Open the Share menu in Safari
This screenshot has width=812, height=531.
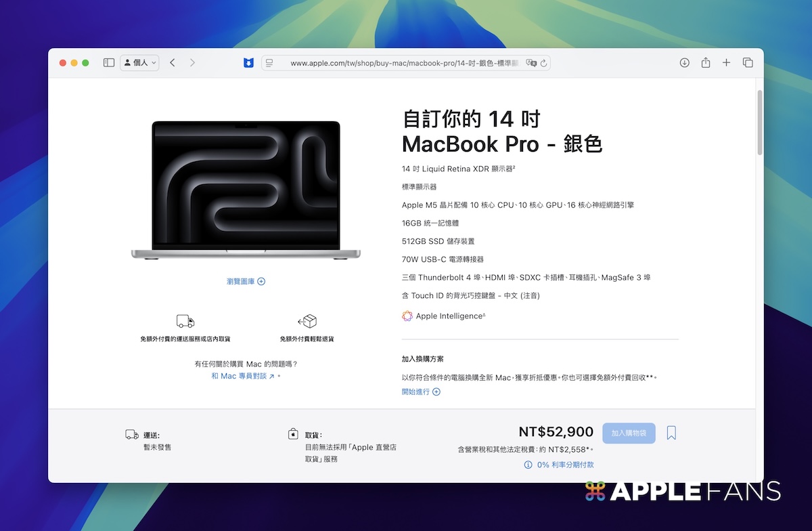705,63
